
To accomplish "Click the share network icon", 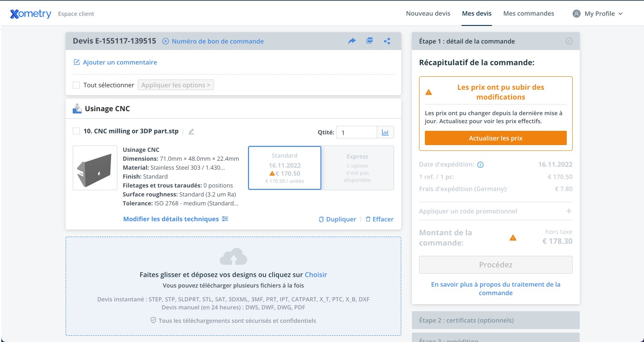I will [x=387, y=41].
